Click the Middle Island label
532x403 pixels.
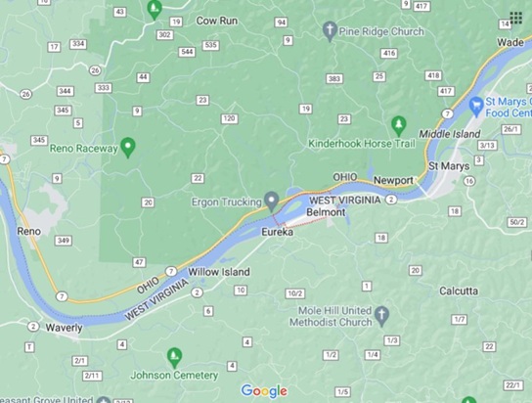tap(450, 134)
